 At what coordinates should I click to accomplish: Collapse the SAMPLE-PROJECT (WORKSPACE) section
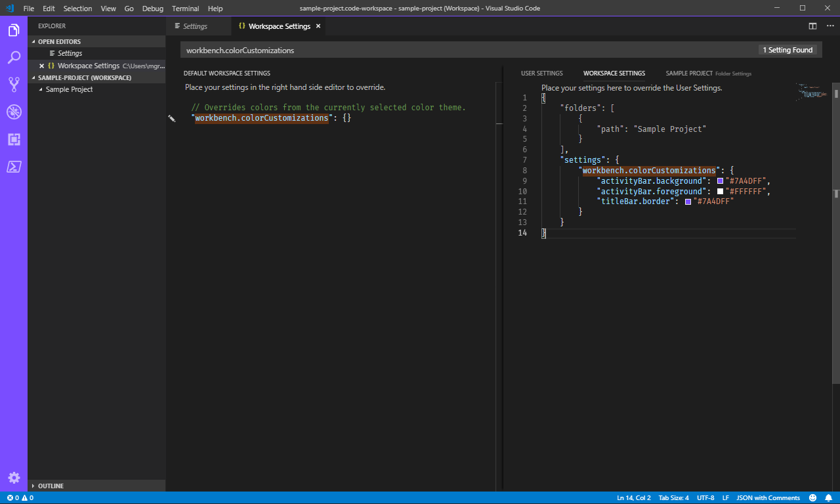tap(96, 77)
